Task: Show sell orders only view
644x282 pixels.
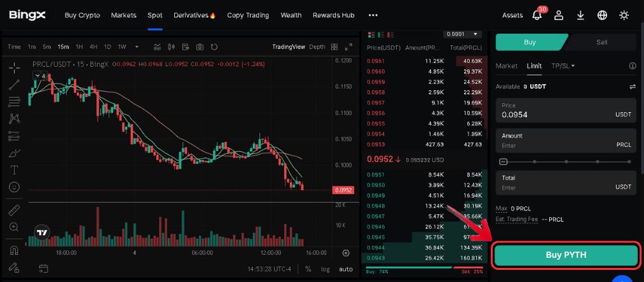Action: point(390,34)
